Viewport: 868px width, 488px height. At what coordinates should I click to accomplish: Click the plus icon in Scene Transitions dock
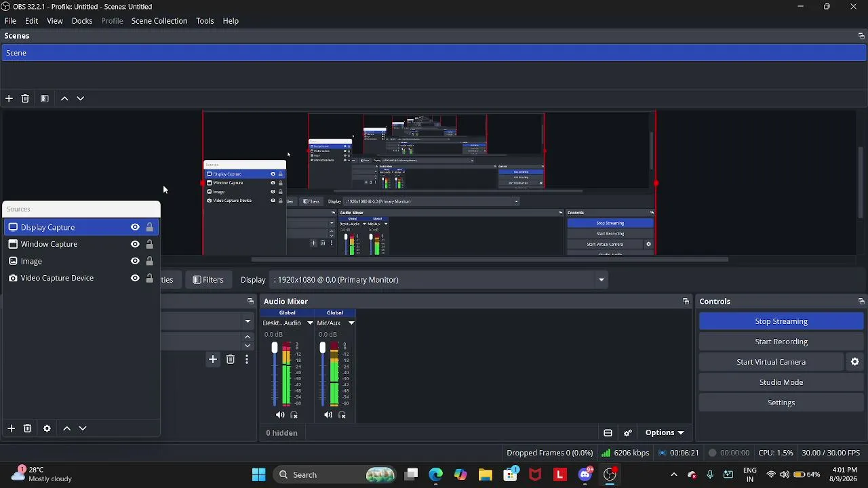point(213,359)
